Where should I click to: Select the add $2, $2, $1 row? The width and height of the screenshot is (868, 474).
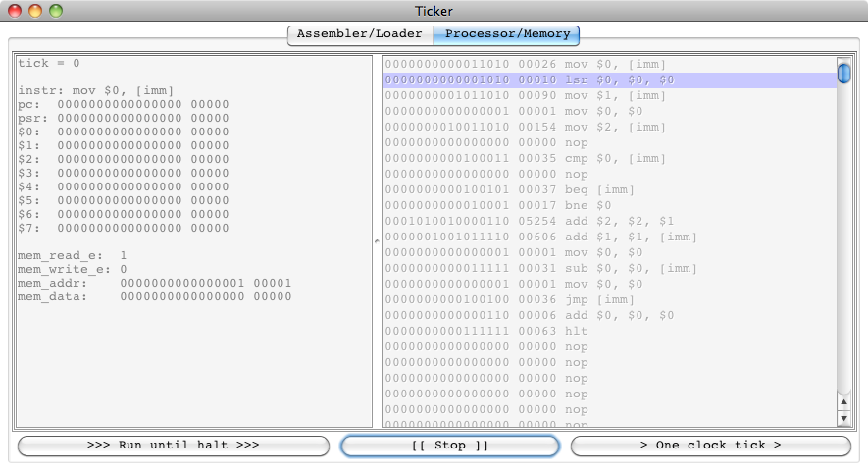click(608, 221)
